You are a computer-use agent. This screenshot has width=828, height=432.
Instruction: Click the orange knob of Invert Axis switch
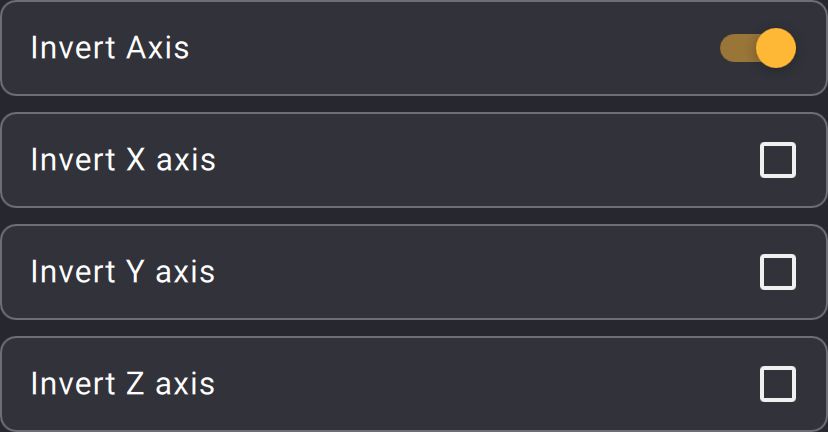[775, 48]
